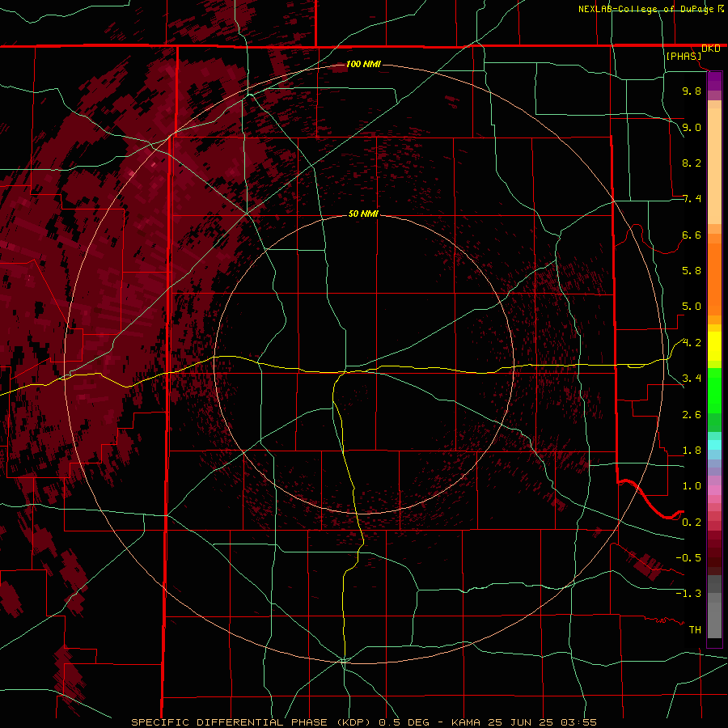The height and width of the screenshot is (728, 728).
Task: Click the 9.0 legend value
Action: click(692, 127)
